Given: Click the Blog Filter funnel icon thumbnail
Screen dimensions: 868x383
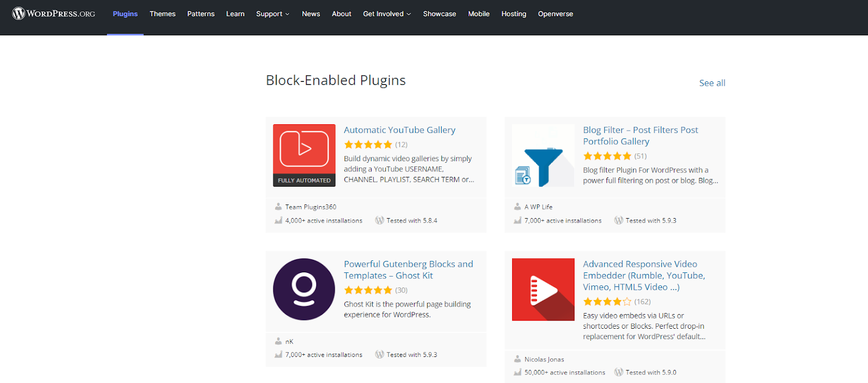Looking at the screenshot, I should [x=543, y=156].
